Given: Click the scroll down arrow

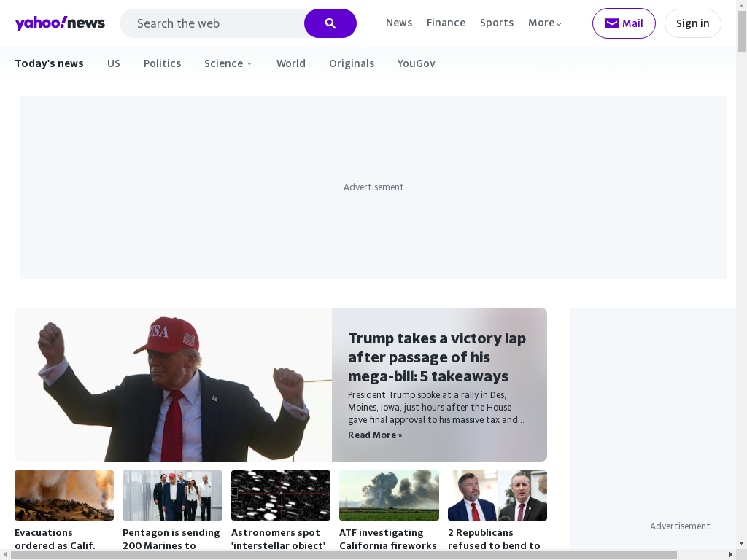Looking at the screenshot, I should coord(741,542).
